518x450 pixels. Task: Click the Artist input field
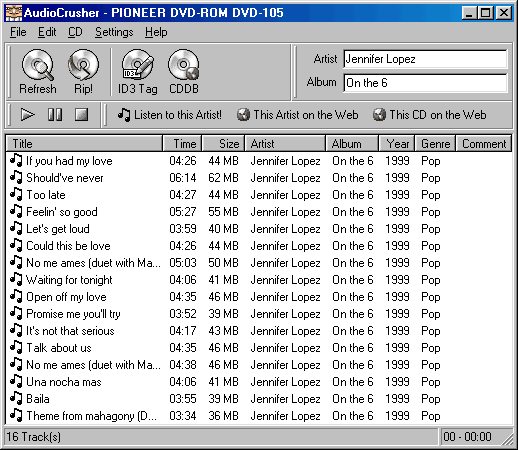point(425,59)
